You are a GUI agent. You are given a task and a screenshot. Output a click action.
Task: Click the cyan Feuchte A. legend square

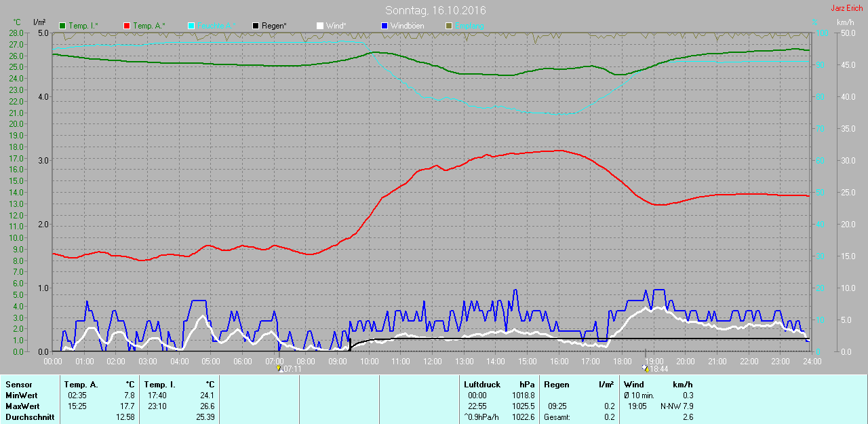[191, 26]
